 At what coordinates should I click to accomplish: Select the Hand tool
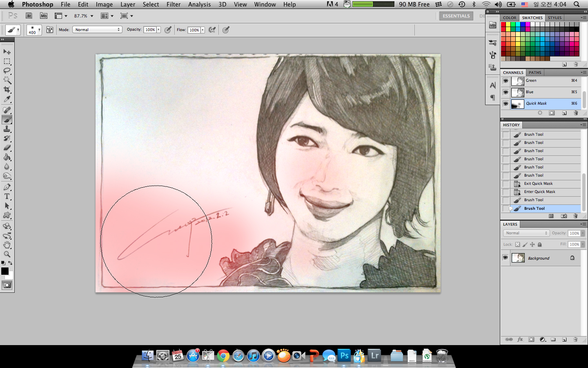(7, 245)
